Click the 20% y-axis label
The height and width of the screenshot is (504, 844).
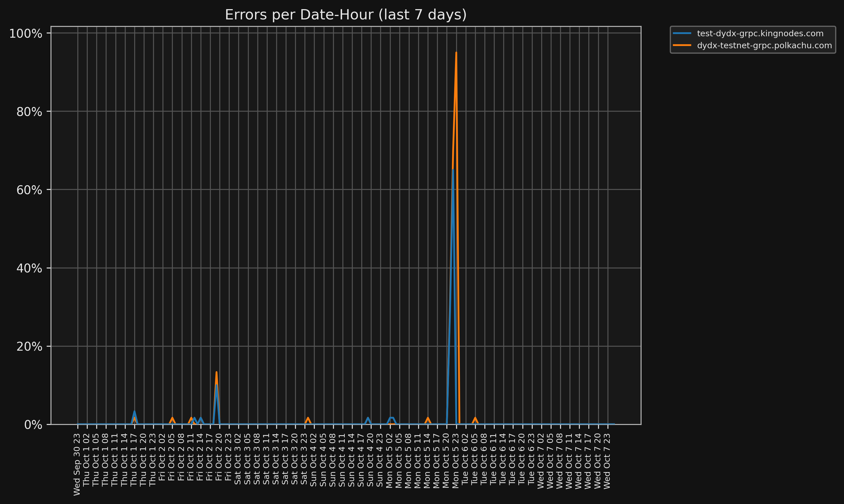[x=29, y=347]
